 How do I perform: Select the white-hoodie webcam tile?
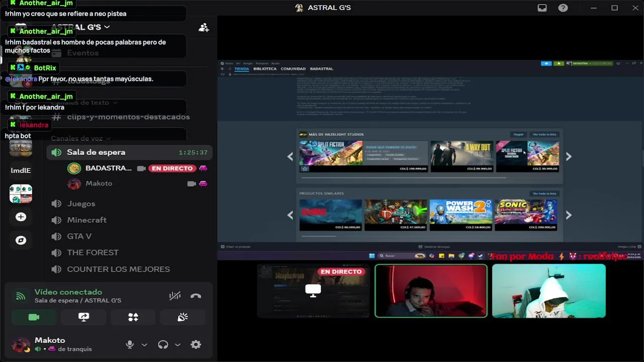click(549, 291)
